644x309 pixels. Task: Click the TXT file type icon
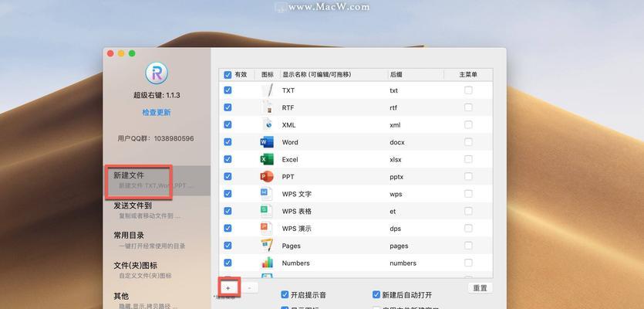tap(267, 90)
